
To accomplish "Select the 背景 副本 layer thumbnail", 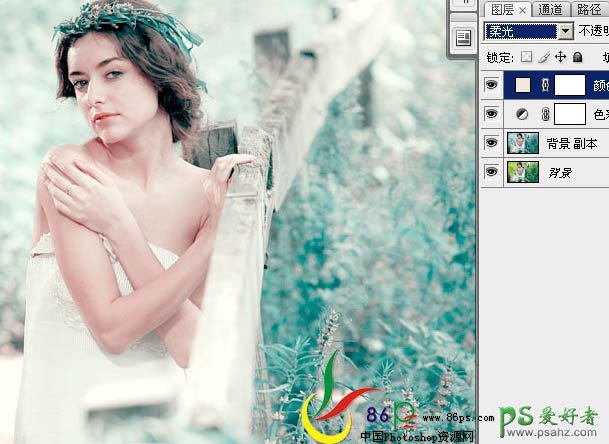I will point(522,143).
